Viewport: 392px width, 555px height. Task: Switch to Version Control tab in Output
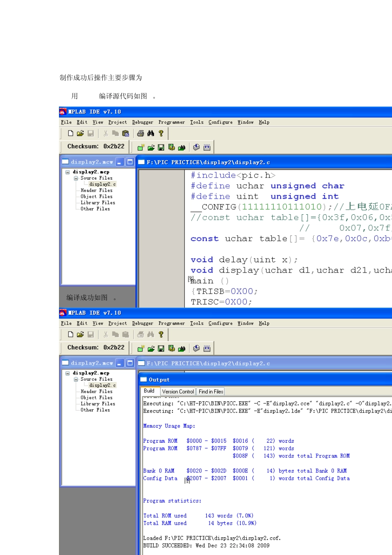tap(178, 391)
